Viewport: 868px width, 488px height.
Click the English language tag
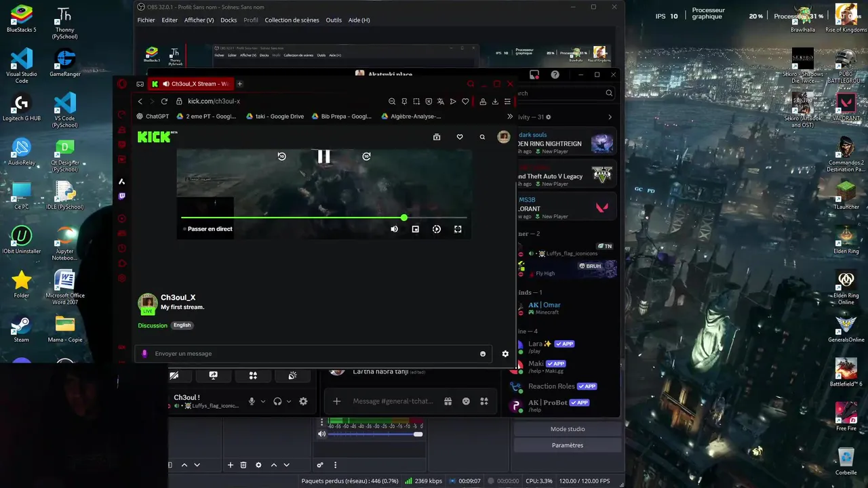(182, 325)
